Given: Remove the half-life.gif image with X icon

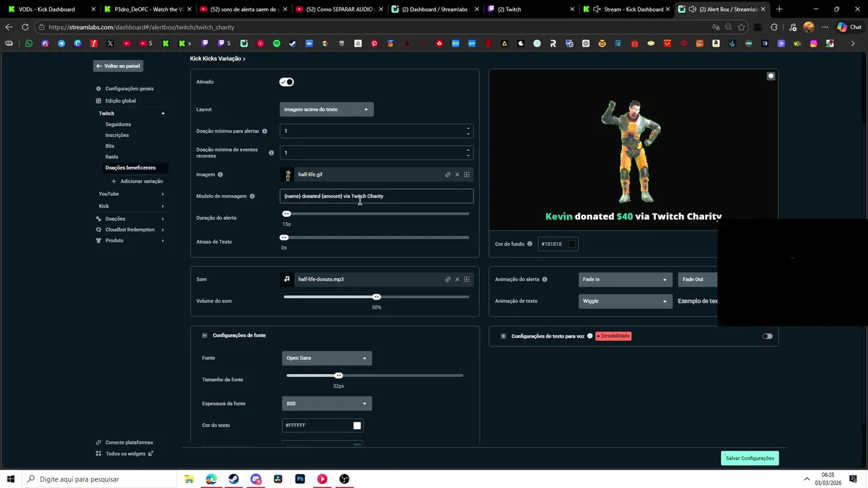Looking at the screenshot, I should (x=457, y=174).
